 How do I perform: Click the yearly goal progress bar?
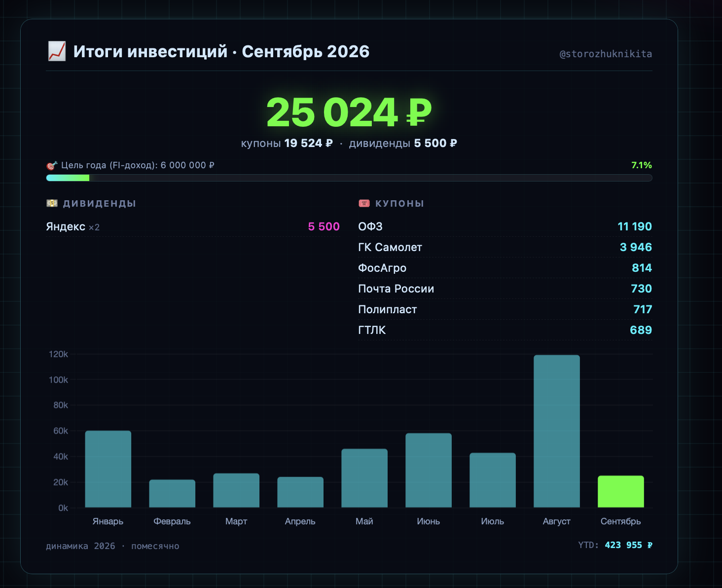pyautogui.click(x=349, y=178)
